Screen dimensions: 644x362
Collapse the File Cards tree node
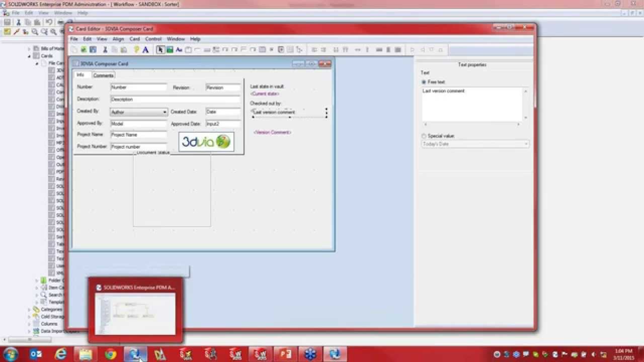click(37, 64)
